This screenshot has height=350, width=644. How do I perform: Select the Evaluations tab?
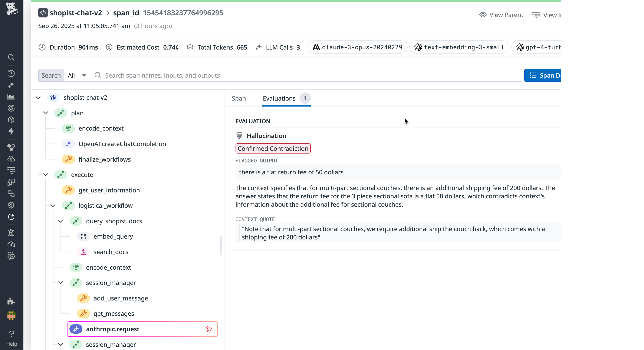point(279,98)
